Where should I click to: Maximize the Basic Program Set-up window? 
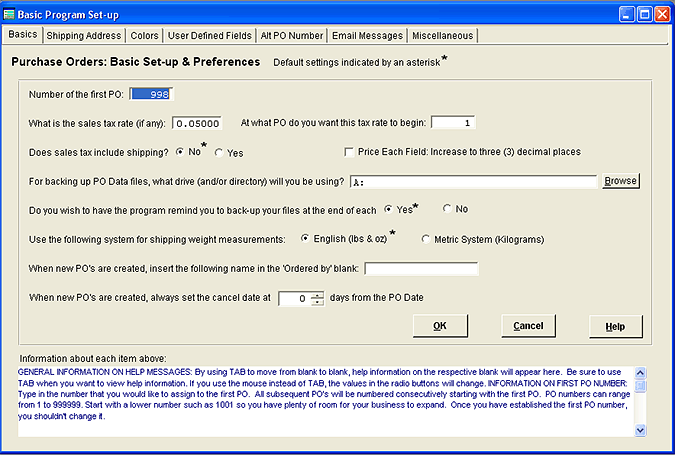[x=644, y=15]
